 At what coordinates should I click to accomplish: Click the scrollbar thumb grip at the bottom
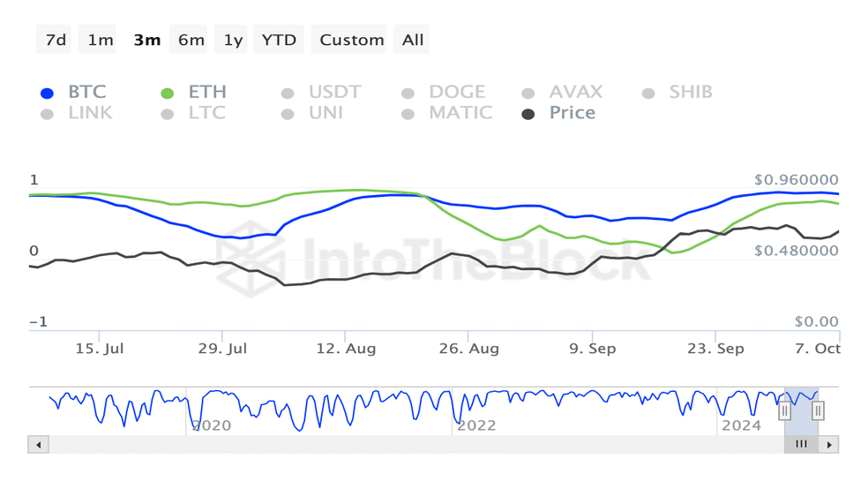coord(801,444)
